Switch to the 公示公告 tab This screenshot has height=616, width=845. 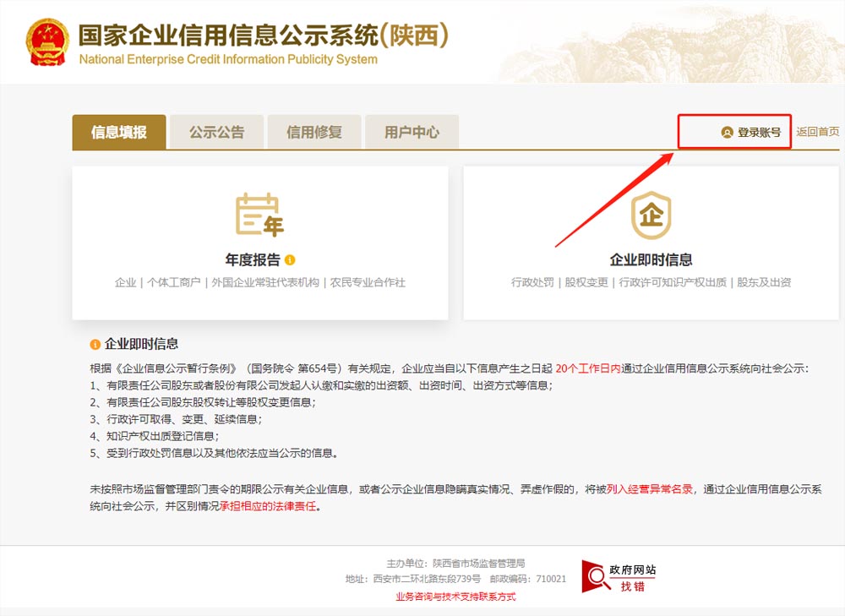coord(216,132)
